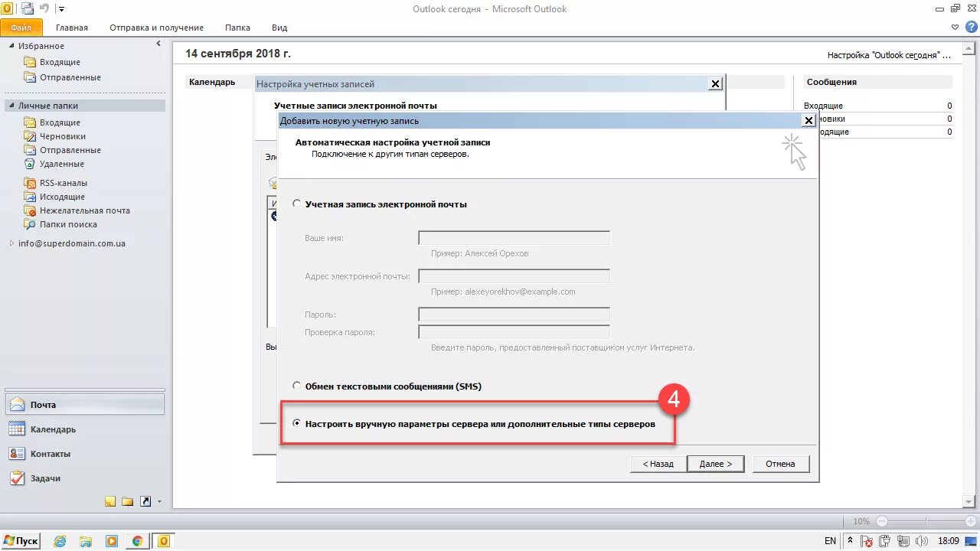Collapse the Избранное section triangle
Viewport: 980px width, 551px height.
click(11, 47)
